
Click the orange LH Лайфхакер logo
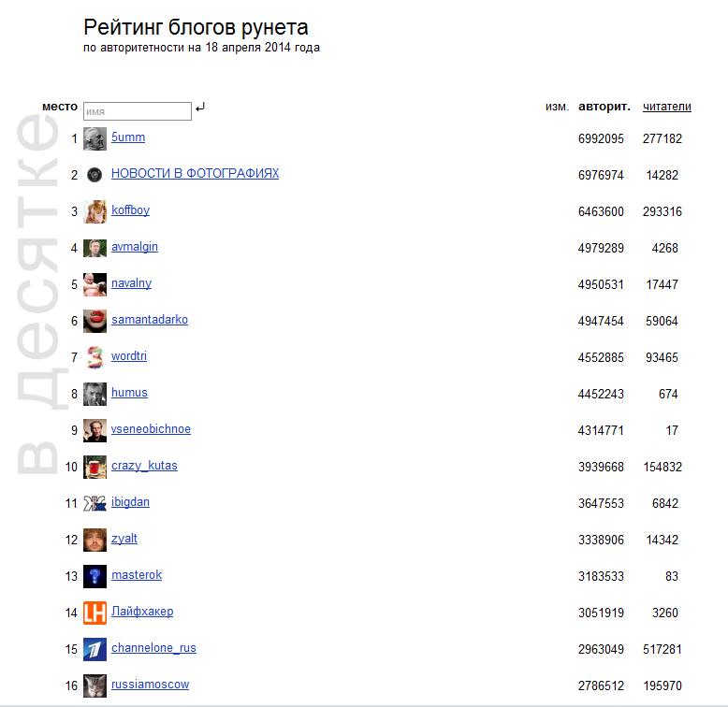[95, 613]
